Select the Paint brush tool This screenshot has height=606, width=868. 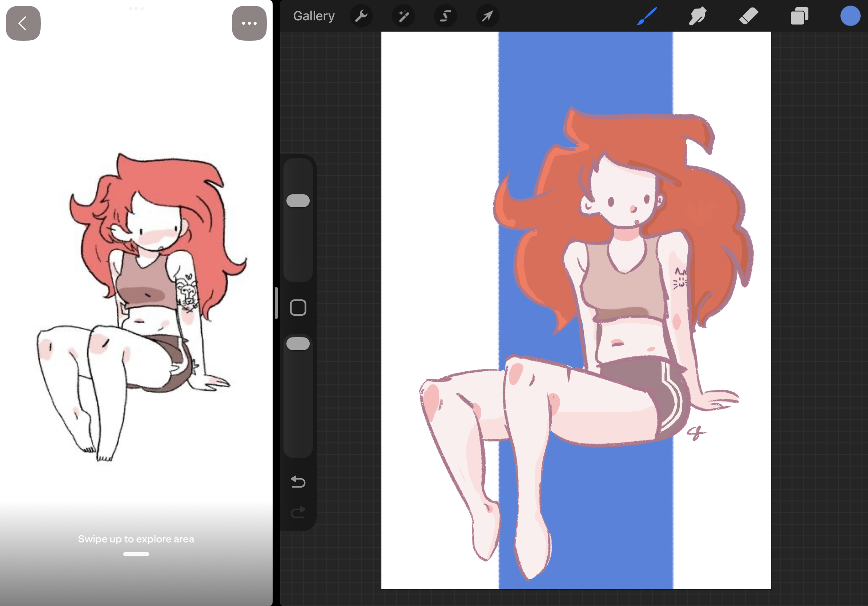click(648, 16)
